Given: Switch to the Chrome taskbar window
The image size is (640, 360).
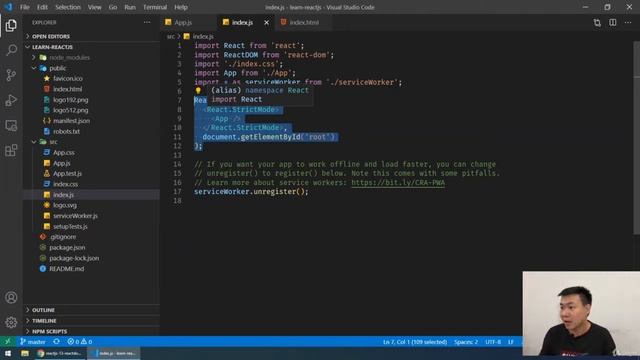Looking at the screenshot, I should pyautogui.click(x=60, y=353).
